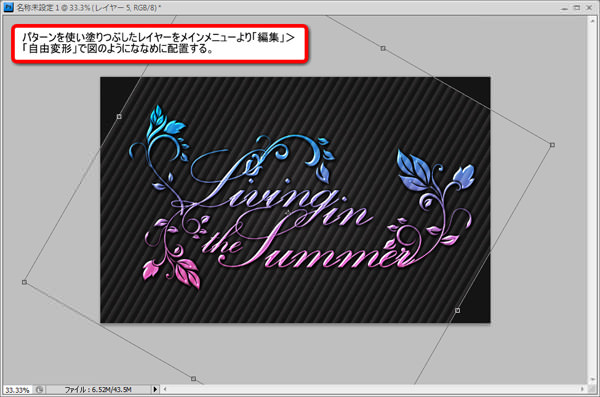Click the transform handle on the upper-right edge
The height and width of the screenshot is (397, 600).
click(x=383, y=48)
